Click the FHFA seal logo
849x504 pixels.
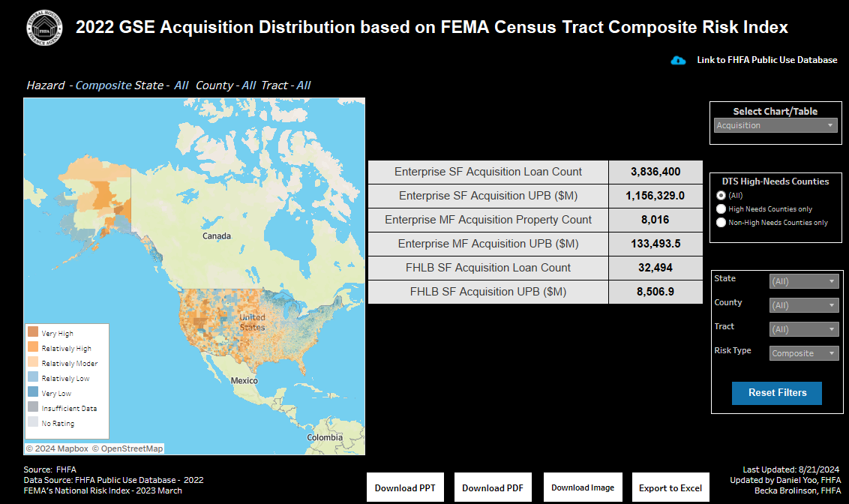pyautogui.click(x=44, y=28)
